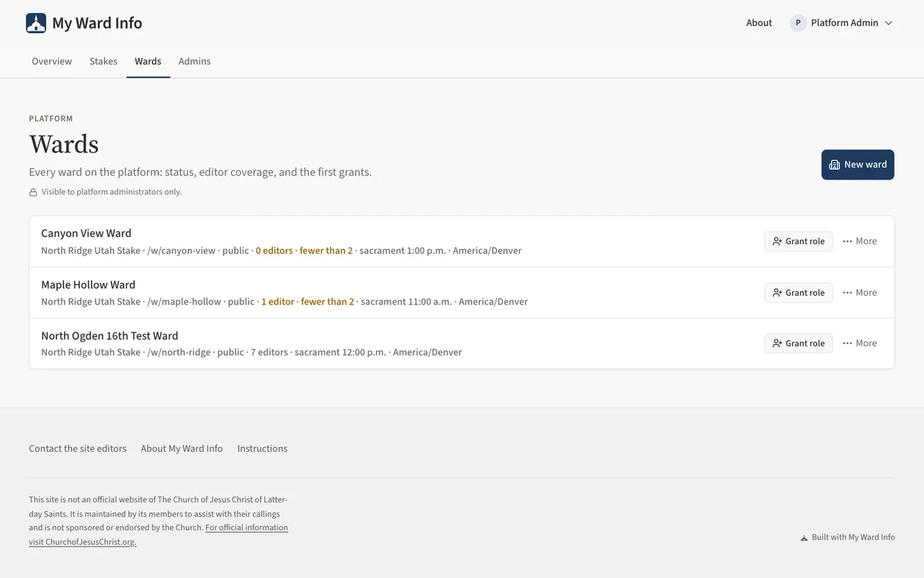
Task: Click the Maple Hollow Ward name
Action: click(89, 285)
